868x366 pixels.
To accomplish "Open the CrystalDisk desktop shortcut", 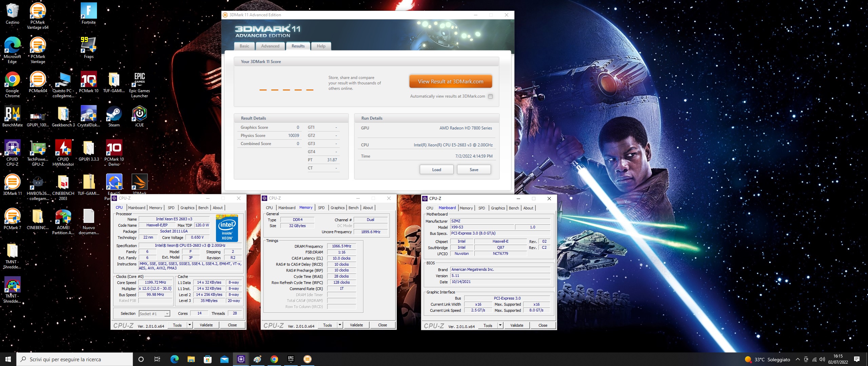I will click(88, 116).
